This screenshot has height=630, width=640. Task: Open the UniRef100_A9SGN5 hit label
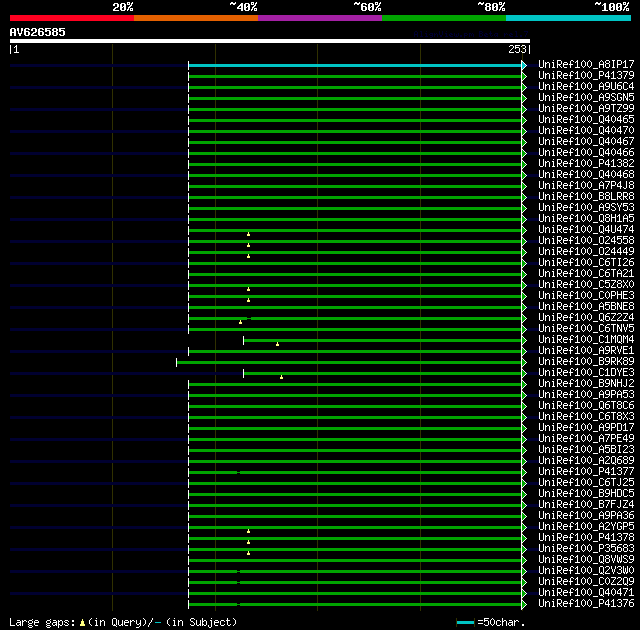point(586,98)
